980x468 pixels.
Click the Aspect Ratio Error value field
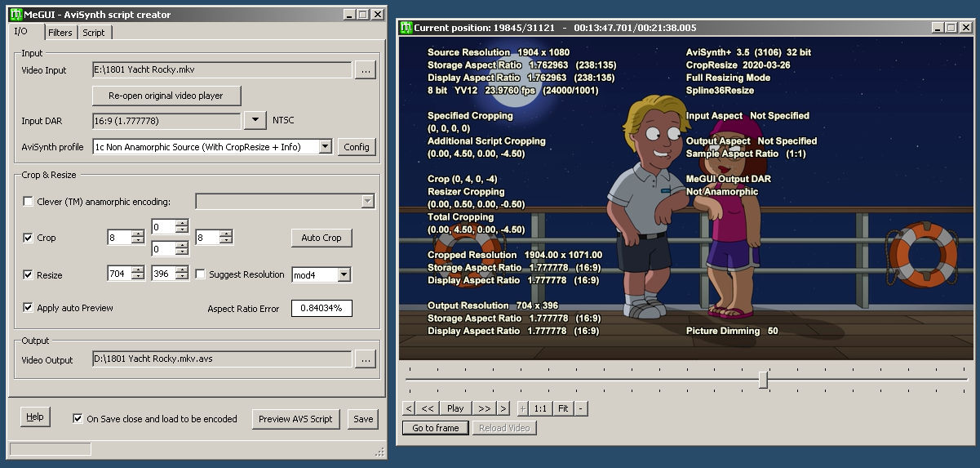321,308
